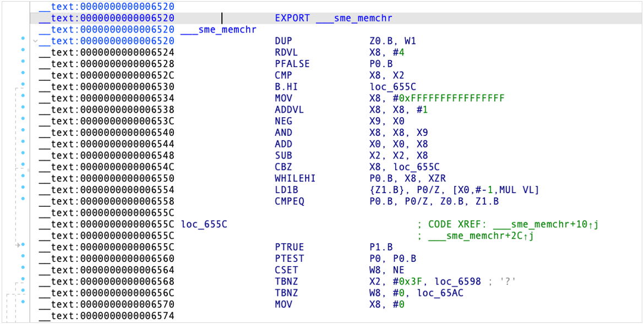Set breakpoint dot at 656C TBNZ W8 line

coord(23,290)
